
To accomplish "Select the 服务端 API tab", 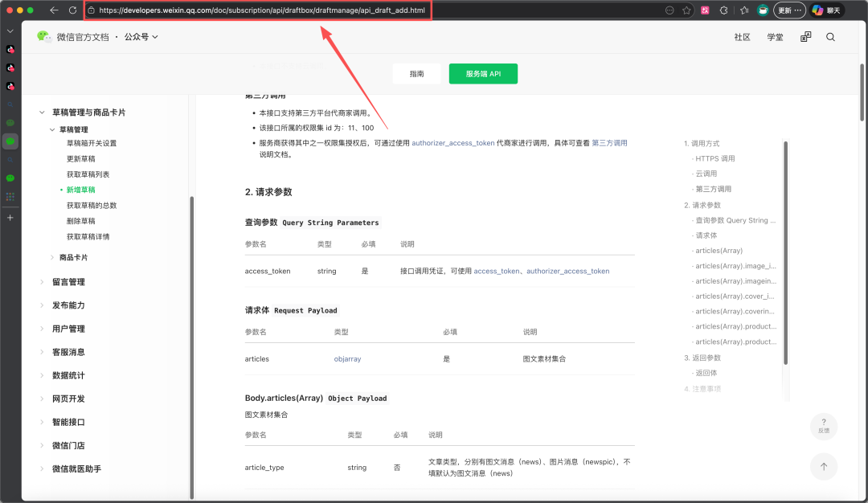I will [x=483, y=74].
